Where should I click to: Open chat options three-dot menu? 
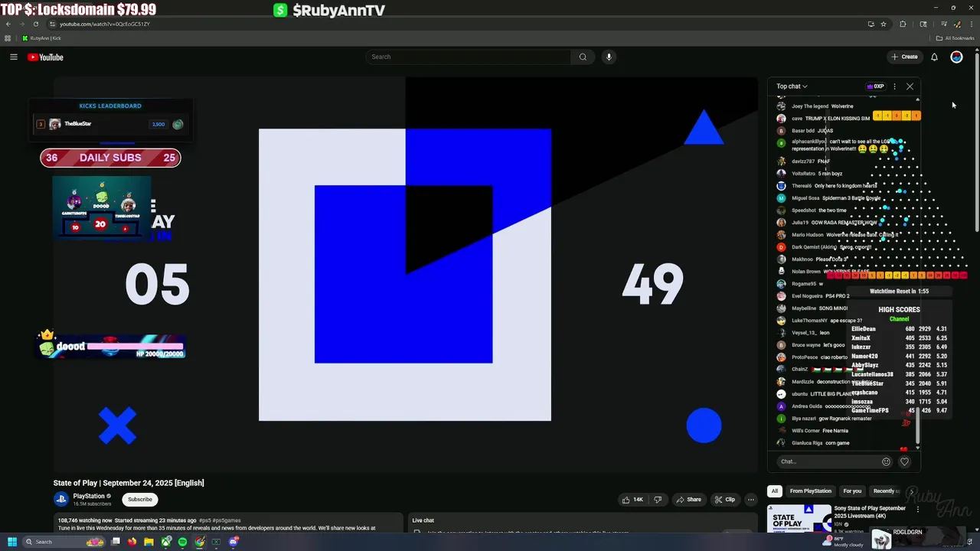pyautogui.click(x=894, y=86)
